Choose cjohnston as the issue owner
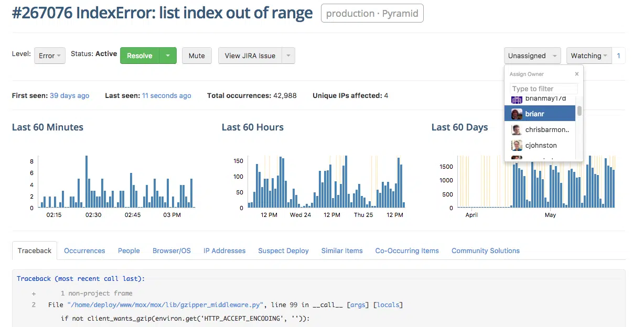 tap(541, 145)
